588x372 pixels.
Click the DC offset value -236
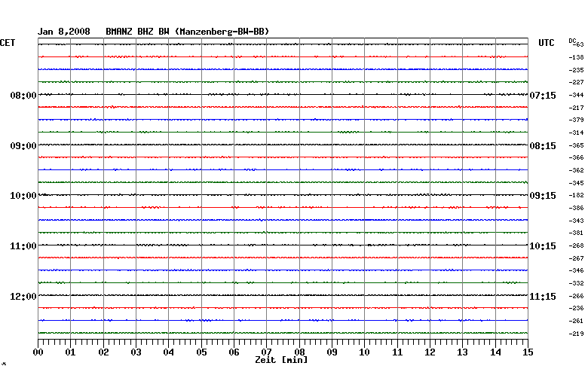pos(577,308)
